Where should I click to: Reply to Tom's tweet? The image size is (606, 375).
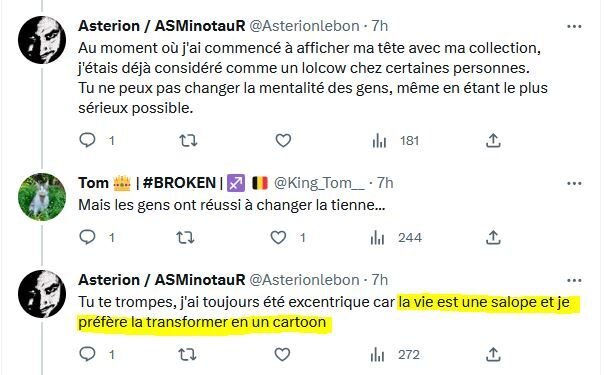(87, 237)
